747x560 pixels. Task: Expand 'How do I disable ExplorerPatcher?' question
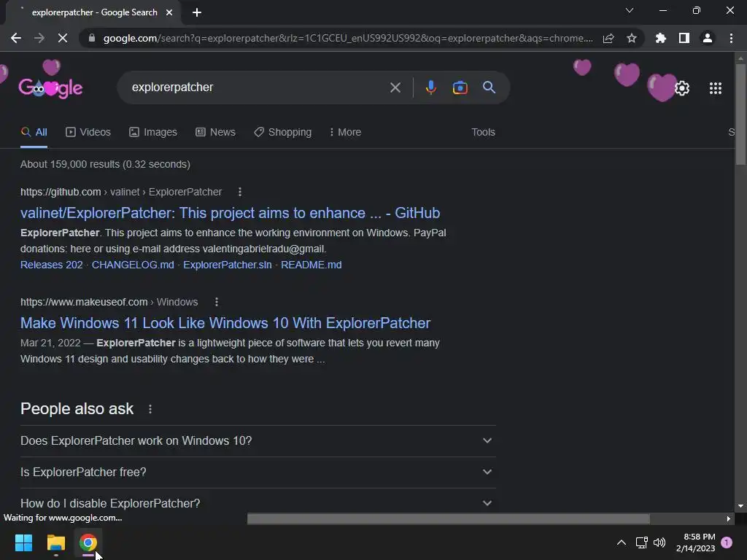click(x=258, y=503)
